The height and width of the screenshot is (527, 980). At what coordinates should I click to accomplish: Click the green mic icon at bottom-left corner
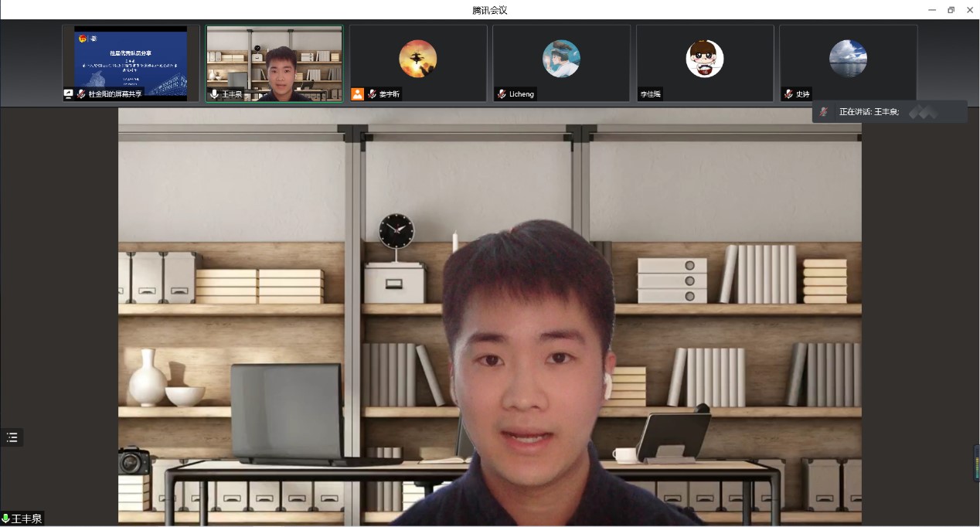tap(5, 518)
